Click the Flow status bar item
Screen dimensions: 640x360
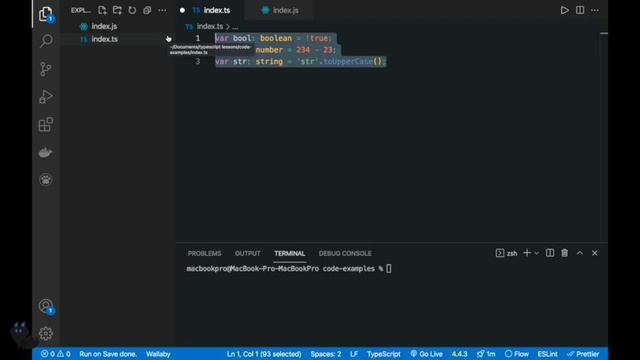point(516,354)
